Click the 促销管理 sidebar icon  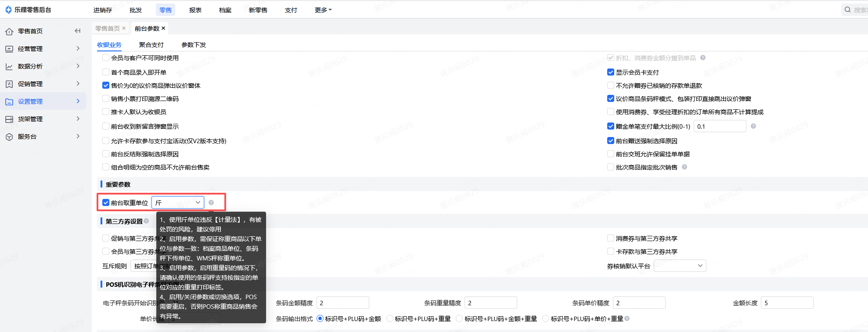click(9, 84)
